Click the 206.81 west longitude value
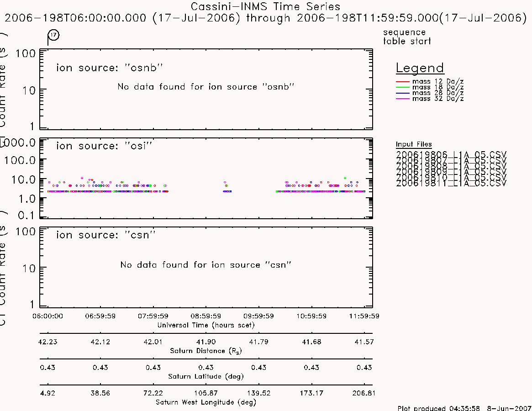Screen dimensions: 532x411 point(364,393)
